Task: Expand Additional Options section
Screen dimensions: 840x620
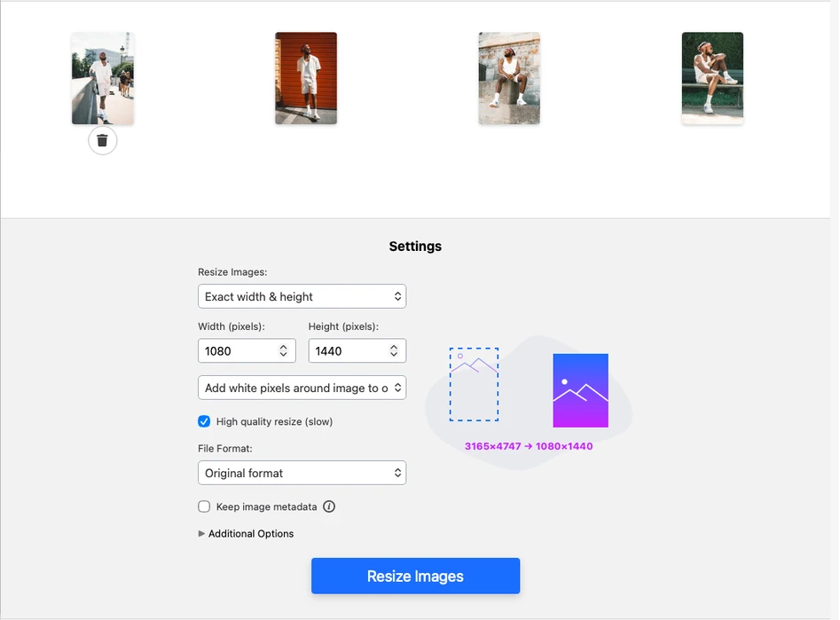Action: click(x=246, y=534)
